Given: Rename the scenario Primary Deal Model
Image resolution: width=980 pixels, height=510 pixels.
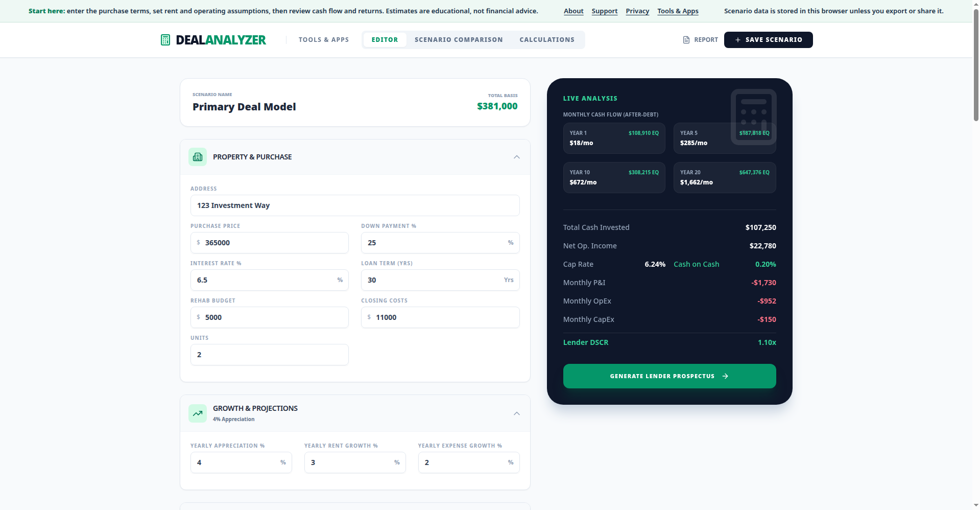Looking at the screenshot, I should click(x=244, y=107).
